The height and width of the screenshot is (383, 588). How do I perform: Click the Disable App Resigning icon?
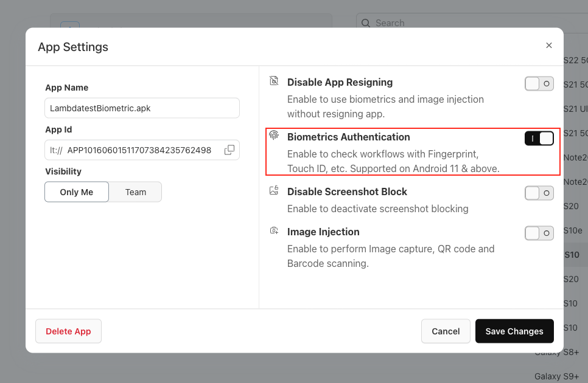click(274, 81)
